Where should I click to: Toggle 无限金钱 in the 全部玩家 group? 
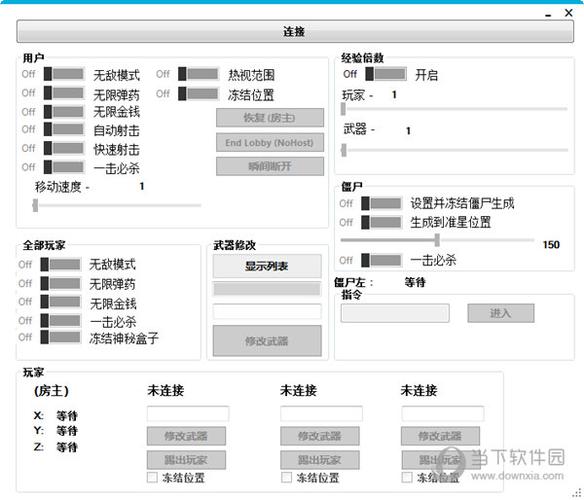61,302
